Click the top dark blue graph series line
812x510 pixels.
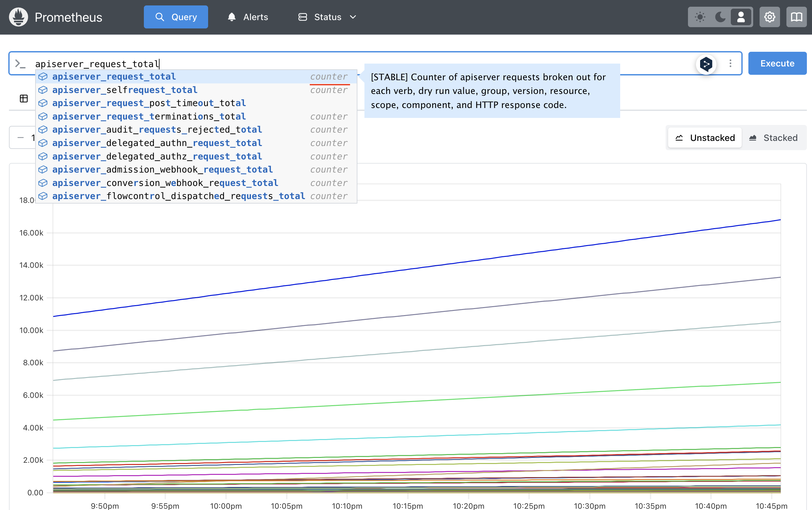pos(417,268)
